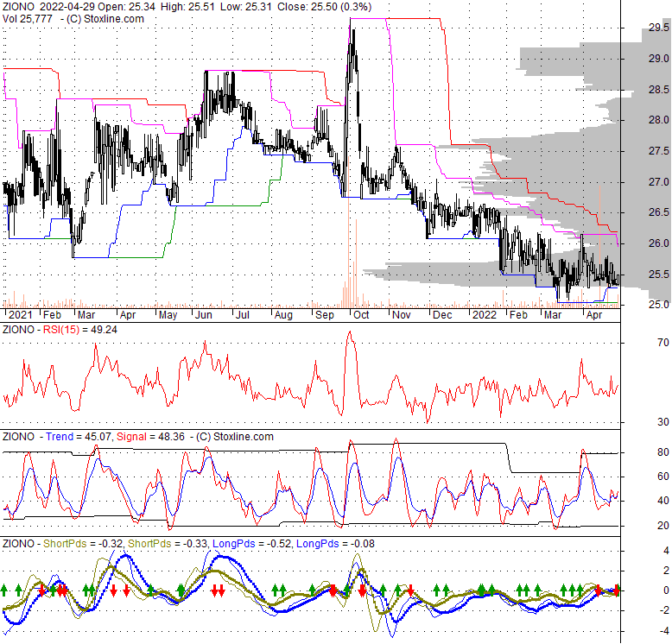672x644 pixels.
Task: Click the 20 level on Trend panel
Action: (663, 526)
